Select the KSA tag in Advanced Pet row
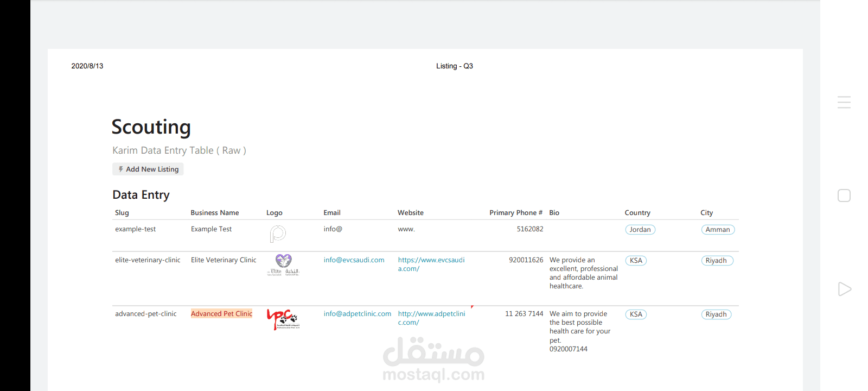Viewport: 868px width, 391px height. click(636, 314)
